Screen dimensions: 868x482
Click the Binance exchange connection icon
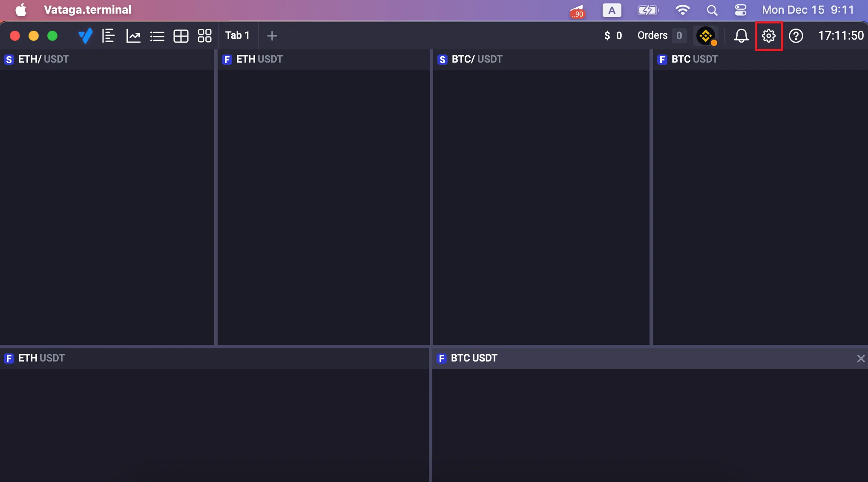(706, 36)
